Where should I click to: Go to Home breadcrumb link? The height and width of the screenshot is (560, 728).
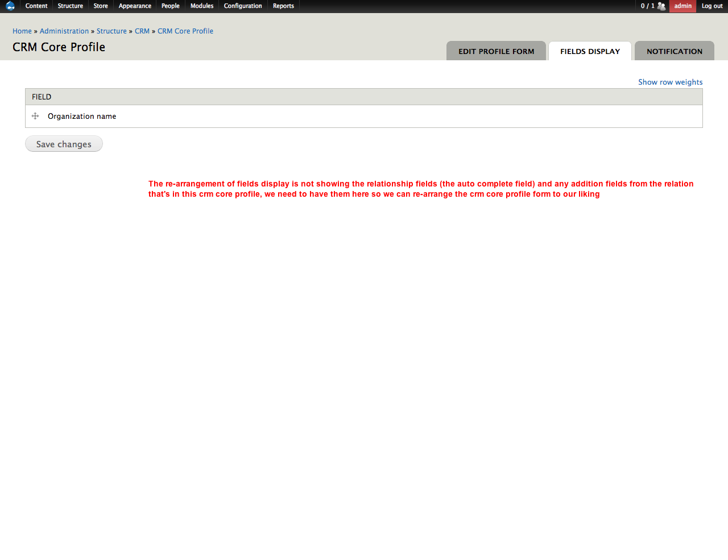22,31
